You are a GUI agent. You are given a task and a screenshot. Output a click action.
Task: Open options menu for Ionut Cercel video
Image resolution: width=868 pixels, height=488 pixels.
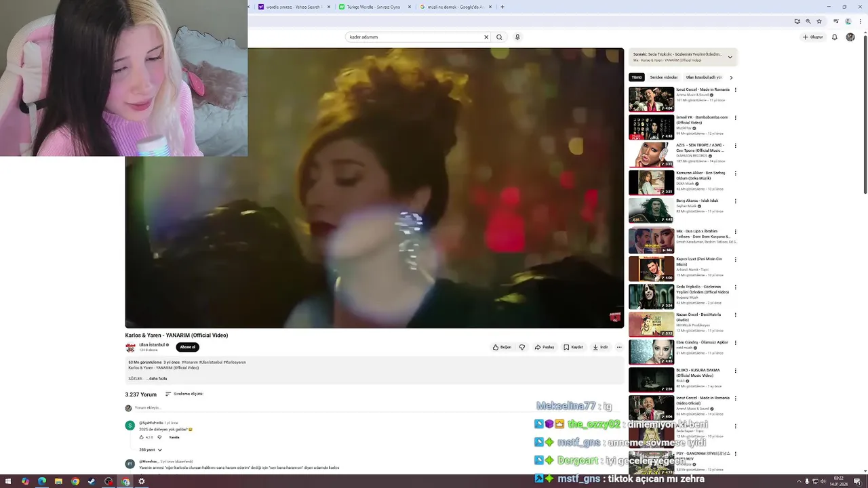(735, 90)
